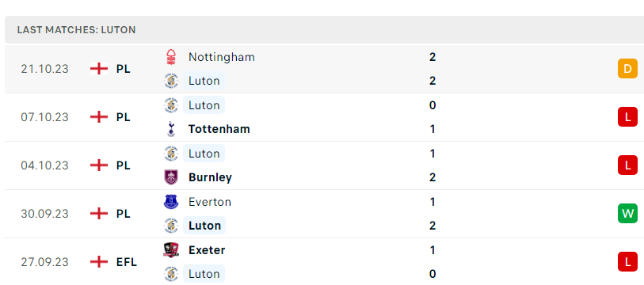The height and width of the screenshot is (285, 644).
Task: Click England flag on the 07.10.23 row
Action: (99, 117)
